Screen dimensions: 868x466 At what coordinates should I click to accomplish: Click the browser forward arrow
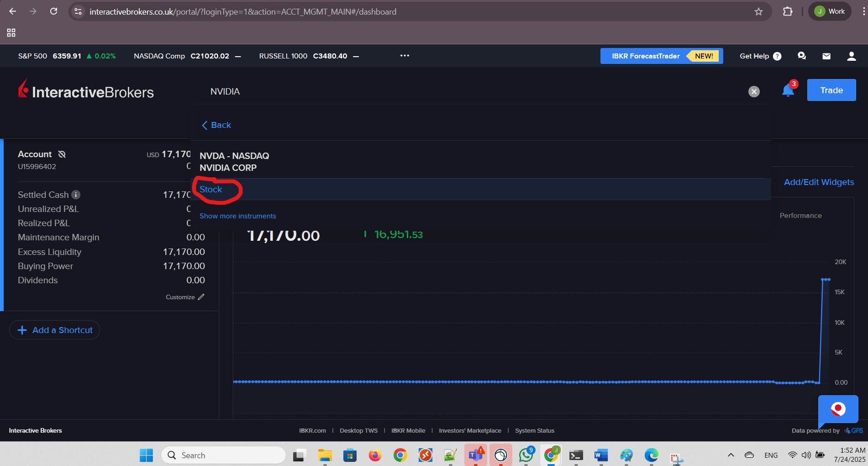[33, 11]
